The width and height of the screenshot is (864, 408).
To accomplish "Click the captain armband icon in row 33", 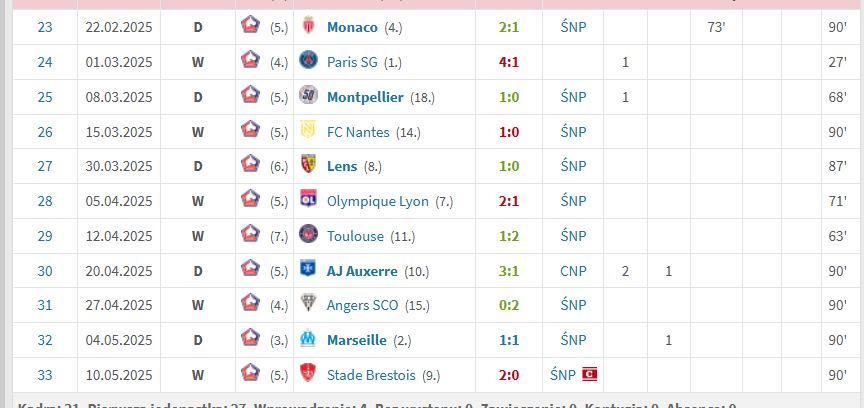I will coord(590,375).
